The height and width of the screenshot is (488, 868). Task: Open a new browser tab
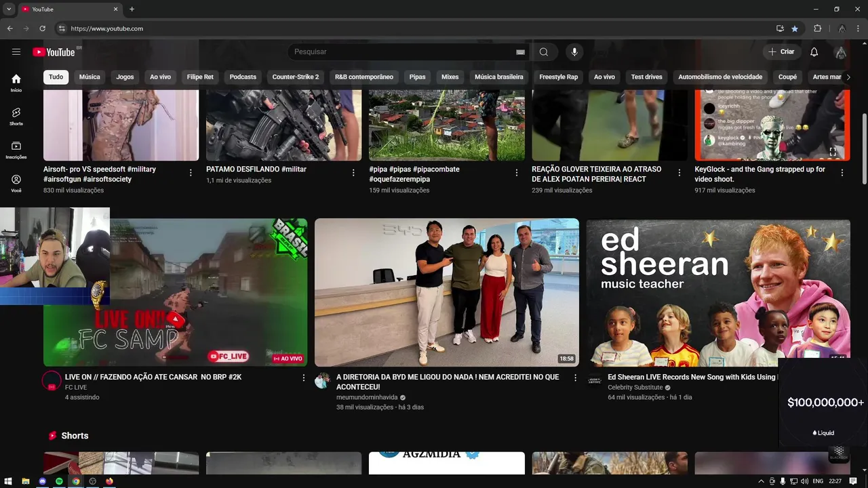pos(132,9)
